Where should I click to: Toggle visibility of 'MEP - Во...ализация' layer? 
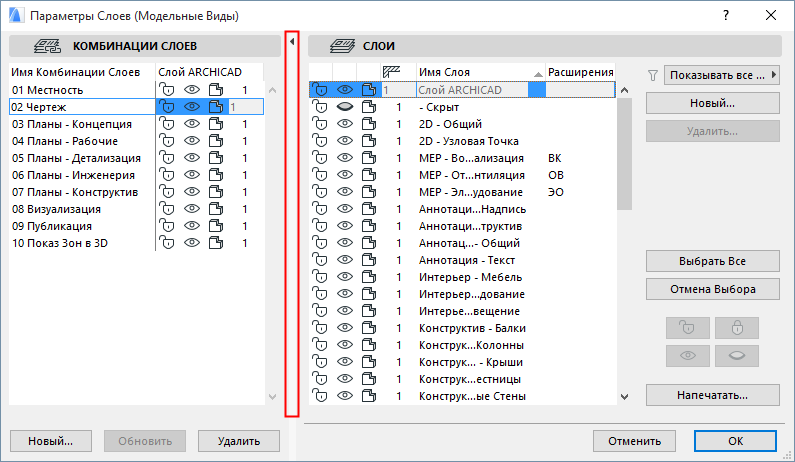(x=345, y=158)
